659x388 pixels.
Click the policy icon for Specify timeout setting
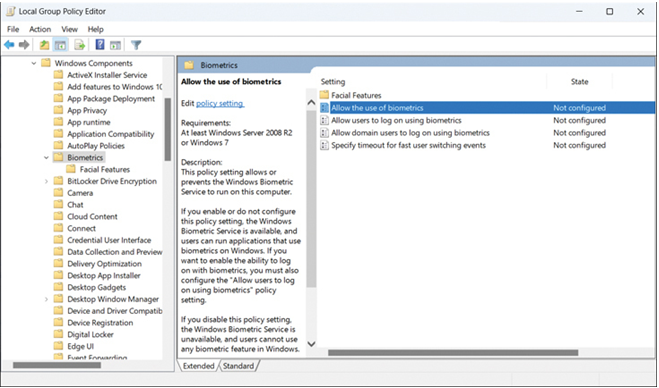tap(324, 145)
